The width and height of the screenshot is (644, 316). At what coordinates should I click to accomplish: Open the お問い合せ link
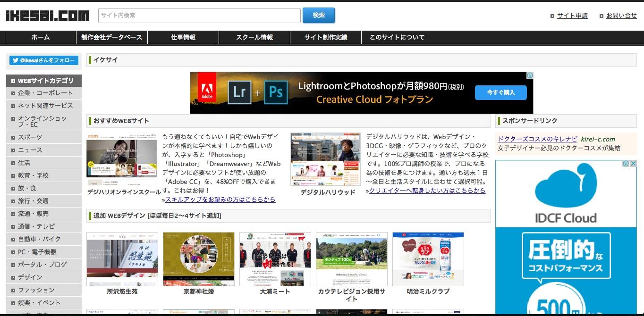coord(621,16)
